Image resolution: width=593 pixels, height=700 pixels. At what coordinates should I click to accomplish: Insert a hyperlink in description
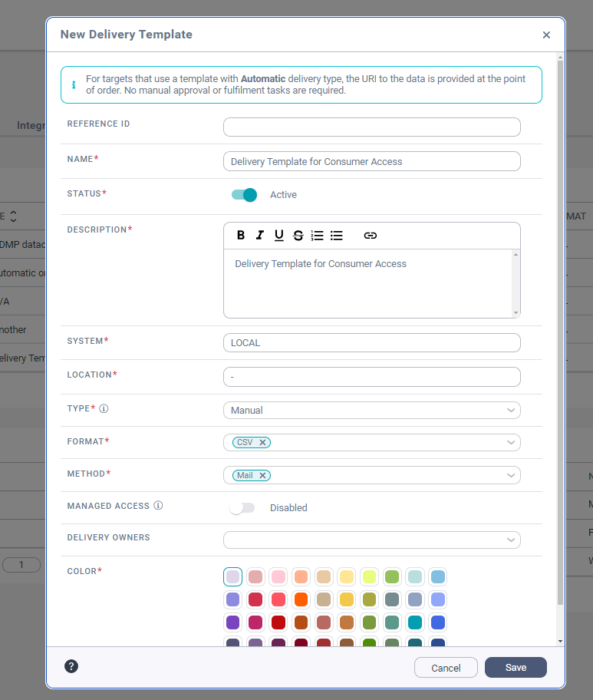(x=370, y=236)
